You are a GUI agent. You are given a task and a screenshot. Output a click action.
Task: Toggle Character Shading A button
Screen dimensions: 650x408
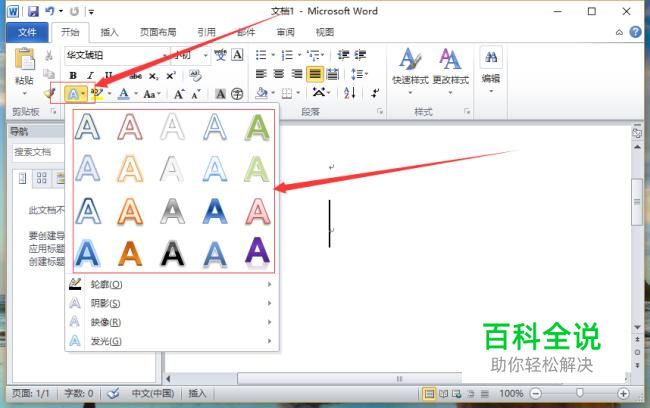pyautogui.click(x=220, y=94)
